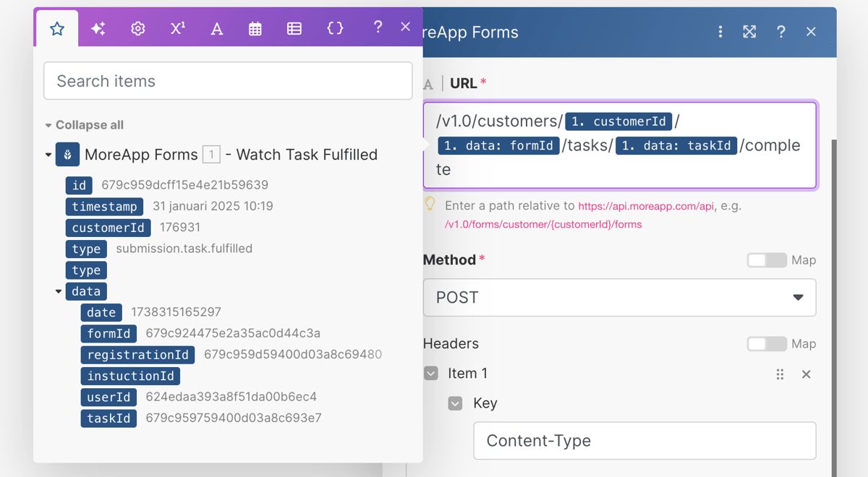This screenshot has height=477, width=868.
Task: Click the MoreApp Forms module icon
Action: (68, 155)
